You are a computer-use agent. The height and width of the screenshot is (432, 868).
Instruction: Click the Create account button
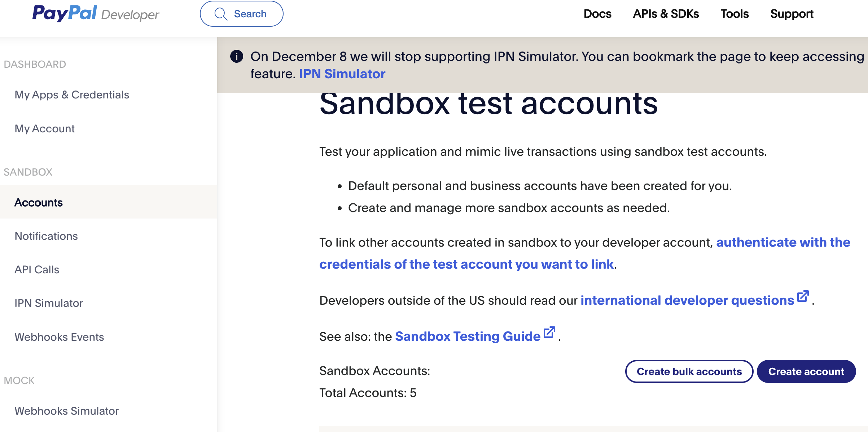coord(806,371)
